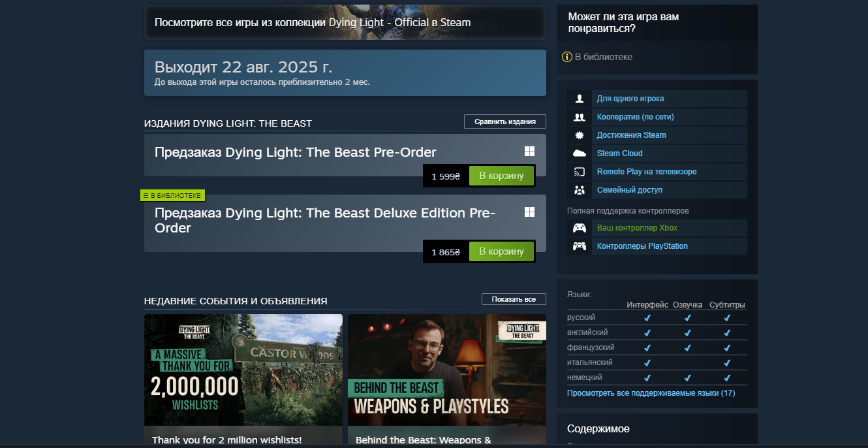The height and width of the screenshot is (448, 868).
Task: Add Deluxe Edition for 1 865₴ to cart
Action: [x=501, y=251]
